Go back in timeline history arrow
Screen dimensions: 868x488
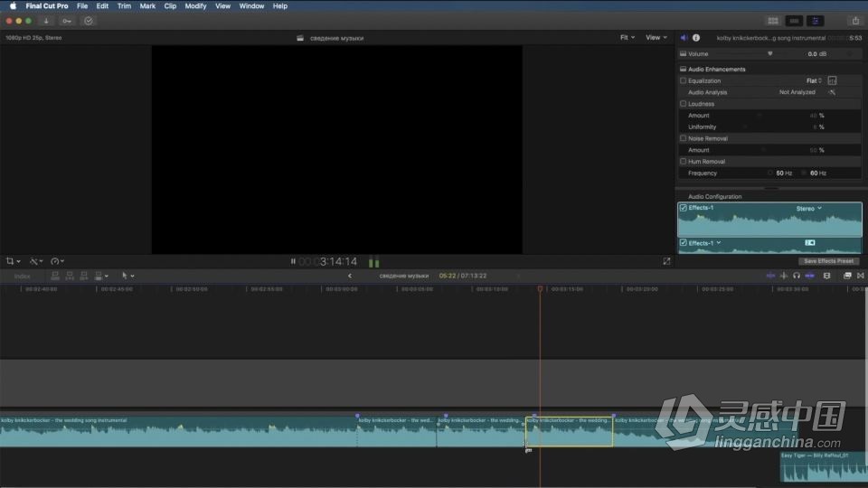click(349, 276)
